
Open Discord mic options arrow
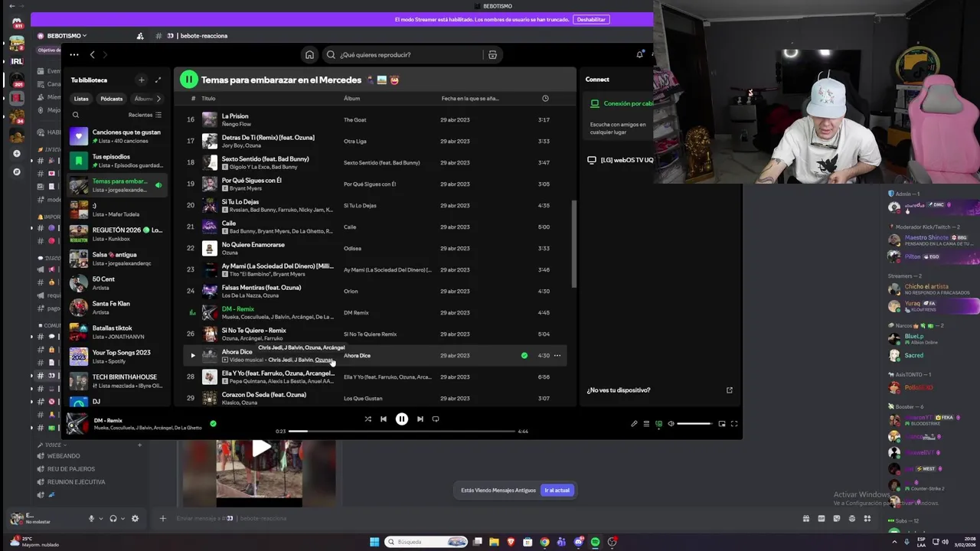coord(100,518)
